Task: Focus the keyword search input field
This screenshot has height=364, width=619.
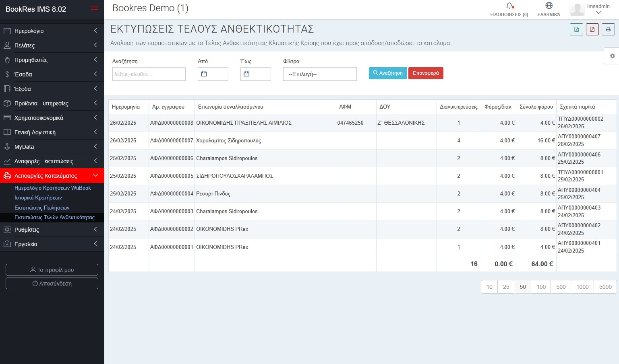Action: (x=149, y=74)
